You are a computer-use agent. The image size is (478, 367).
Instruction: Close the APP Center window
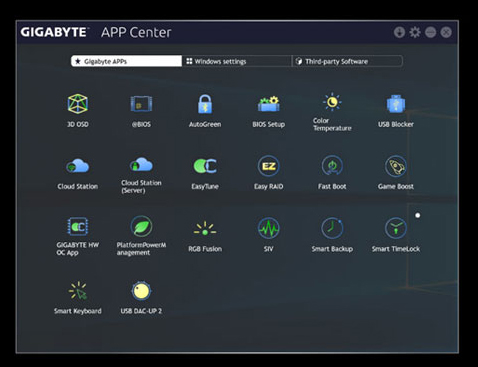(446, 32)
